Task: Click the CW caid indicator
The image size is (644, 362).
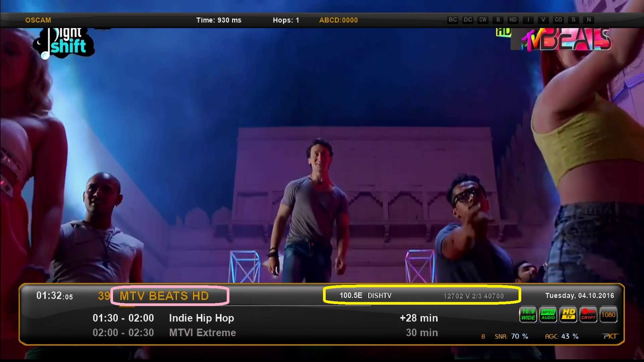Action: [x=483, y=20]
